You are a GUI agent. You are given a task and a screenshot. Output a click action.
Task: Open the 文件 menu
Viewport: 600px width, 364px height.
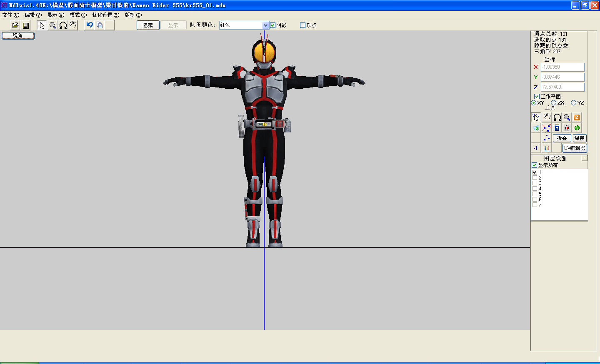(11, 15)
